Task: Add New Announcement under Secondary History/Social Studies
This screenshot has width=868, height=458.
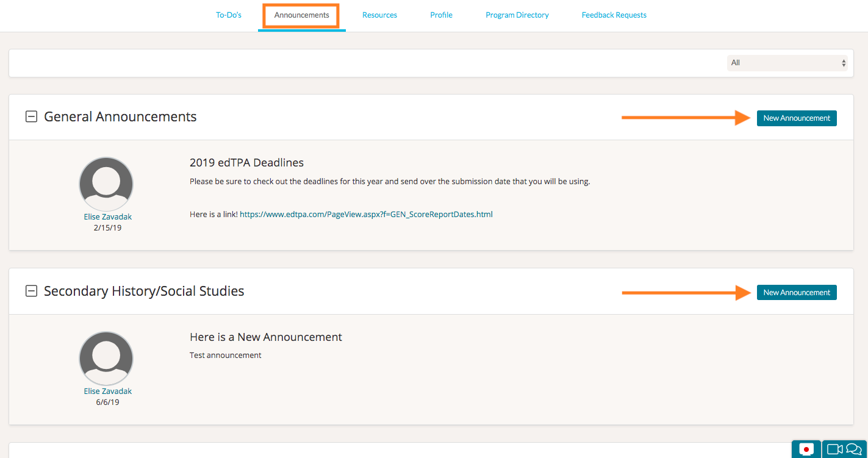Action: [797, 293]
